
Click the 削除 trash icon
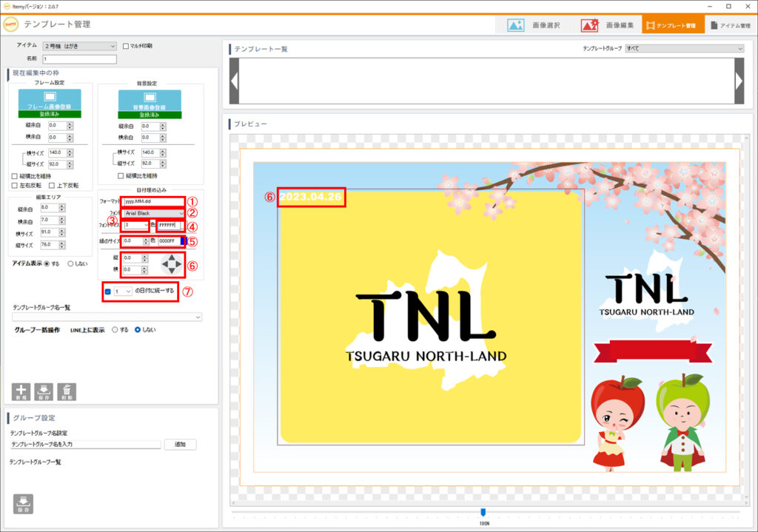click(67, 391)
